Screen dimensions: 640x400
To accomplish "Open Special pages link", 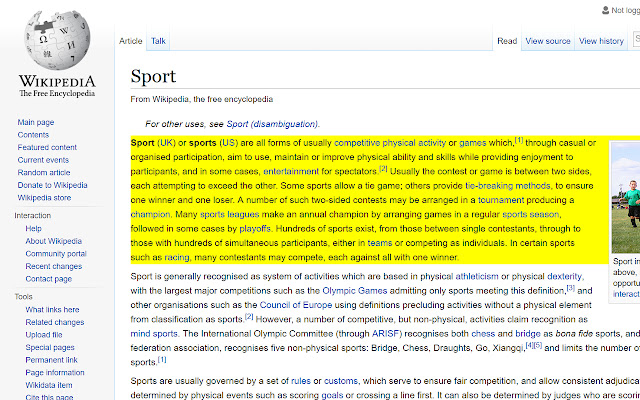I will pyautogui.click(x=50, y=347).
